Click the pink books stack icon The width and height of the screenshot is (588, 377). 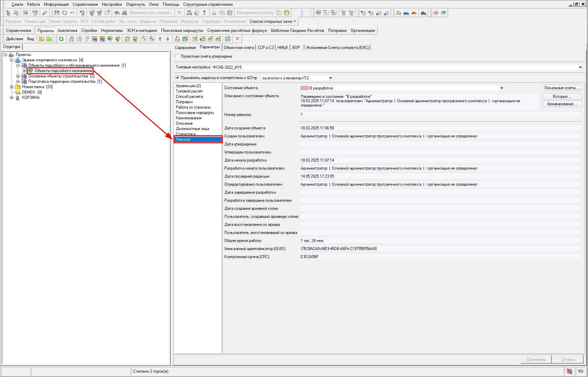click(x=435, y=13)
